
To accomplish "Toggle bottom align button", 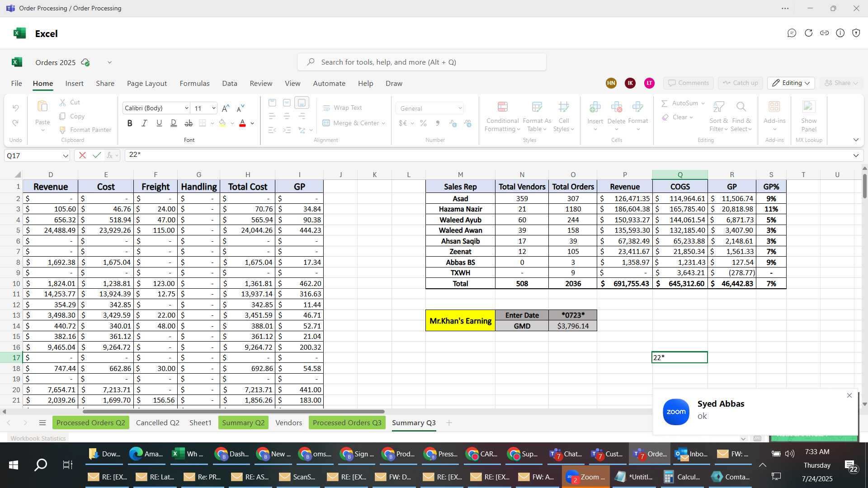I will pyautogui.click(x=302, y=103).
